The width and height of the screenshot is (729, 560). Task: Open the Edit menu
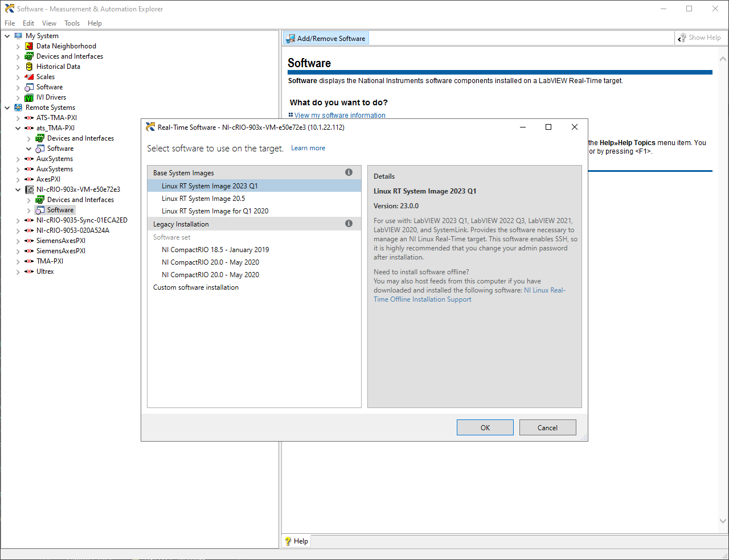(x=28, y=23)
